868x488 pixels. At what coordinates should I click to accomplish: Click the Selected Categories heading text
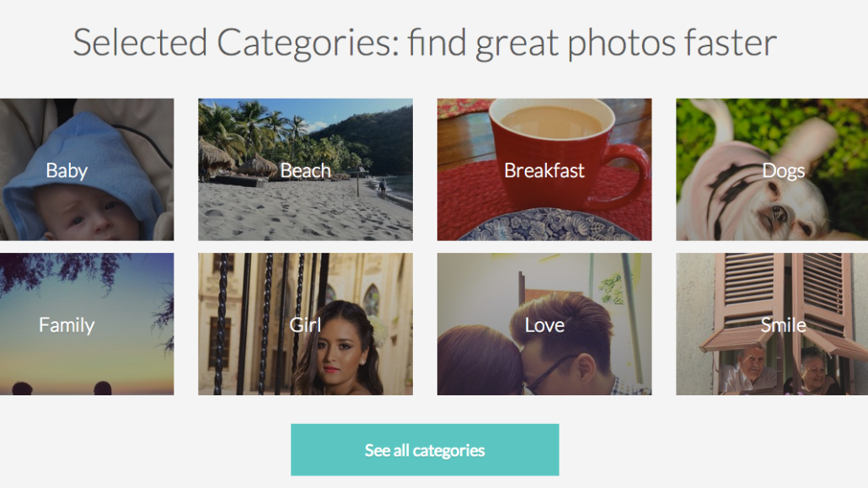tap(424, 43)
